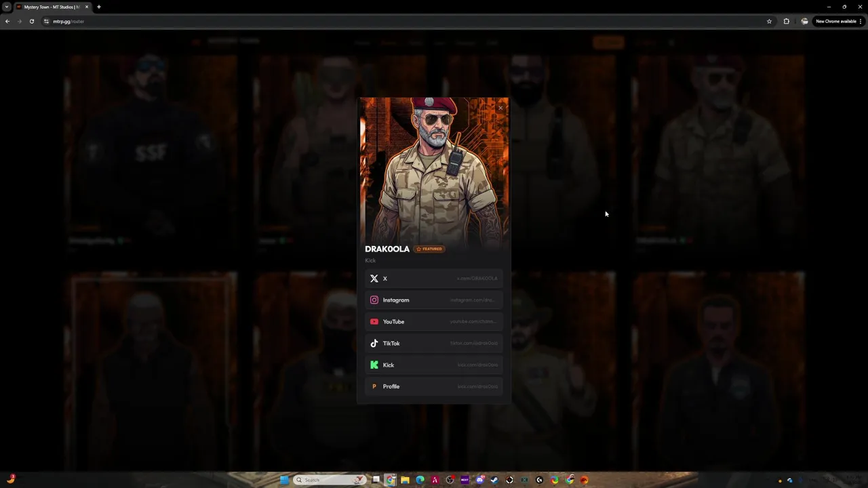Click the taskbar Search box

(x=330, y=480)
